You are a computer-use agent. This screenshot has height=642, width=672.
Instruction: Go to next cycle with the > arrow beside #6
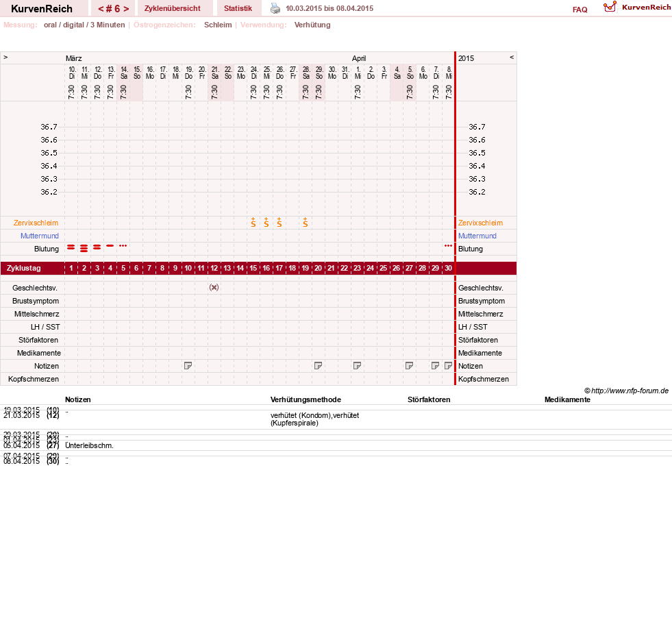(x=126, y=9)
